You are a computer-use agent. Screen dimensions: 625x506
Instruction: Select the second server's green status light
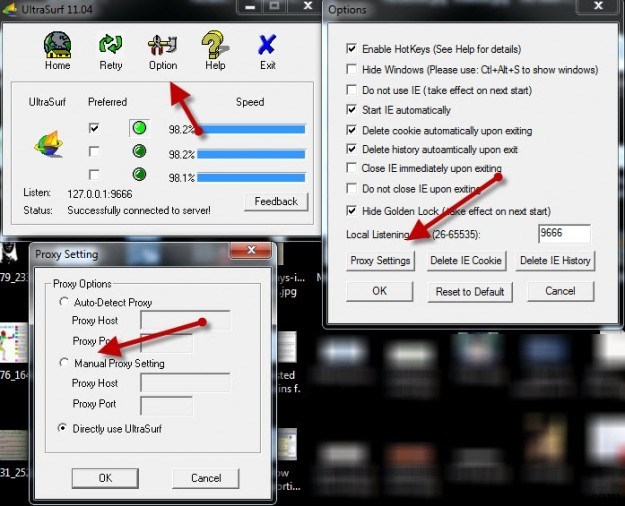[139, 151]
